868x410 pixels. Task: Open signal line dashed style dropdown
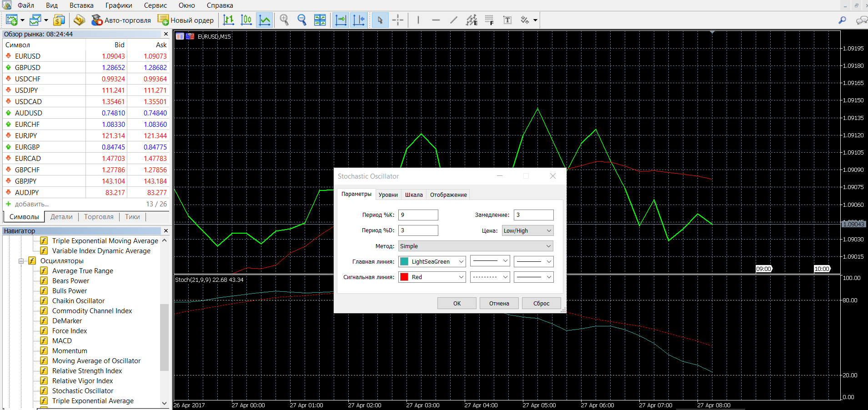[x=490, y=277]
